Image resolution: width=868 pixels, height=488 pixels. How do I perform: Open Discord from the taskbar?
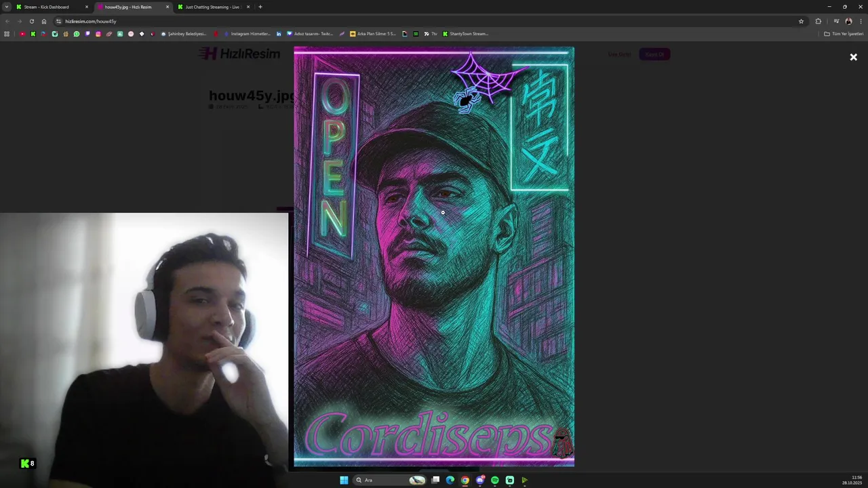tap(480, 480)
